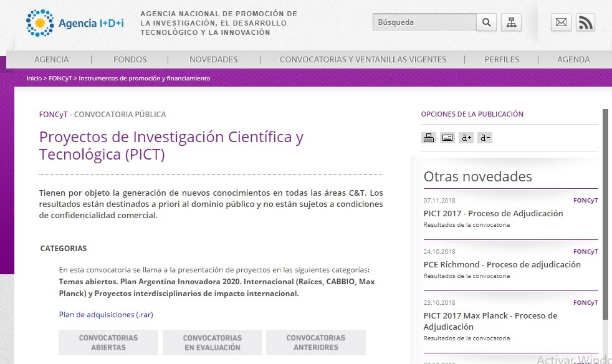This screenshot has height=364, width=612.
Task: Click the Agencia I+D+i logo
Action: tap(75, 23)
